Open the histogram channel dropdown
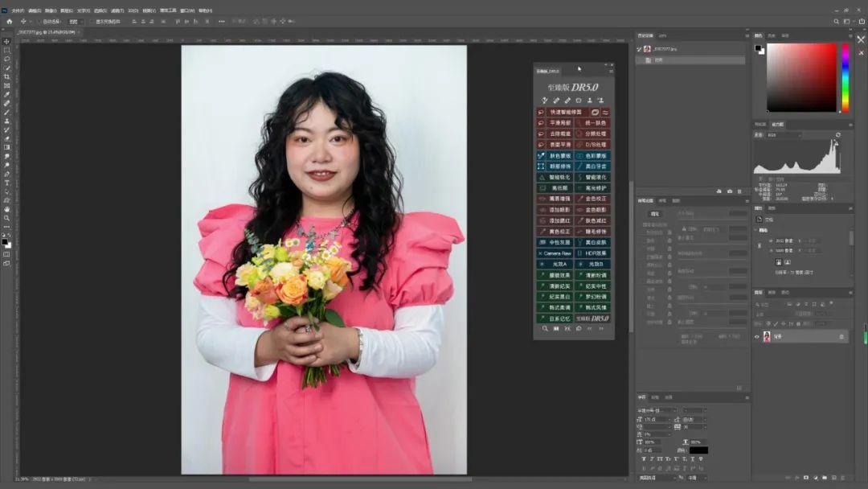This screenshot has width=868, height=489. tap(784, 135)
